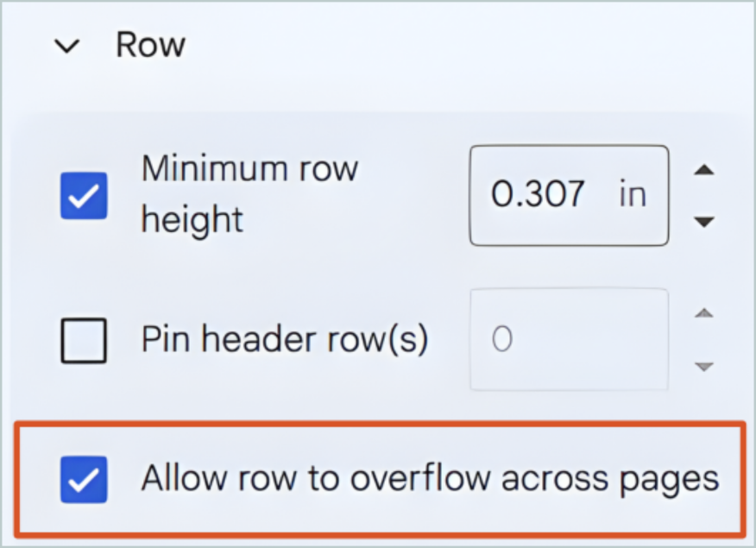
Task: Decrease the pin header row count
Action: [x=704, y=364]
